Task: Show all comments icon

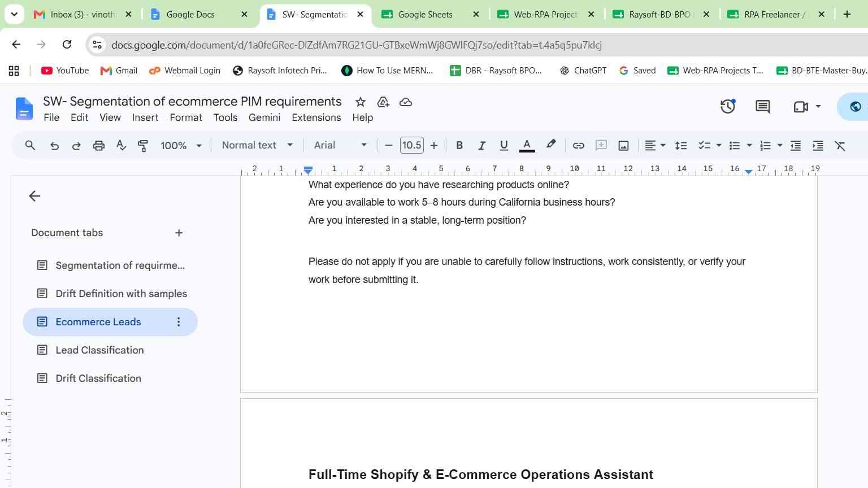Action: 763,106
